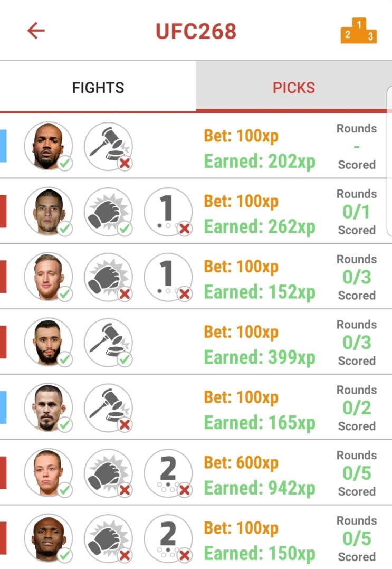Tap the knockout glove icon in 262xp row
The image size is (392, 569).
[109, 212]
